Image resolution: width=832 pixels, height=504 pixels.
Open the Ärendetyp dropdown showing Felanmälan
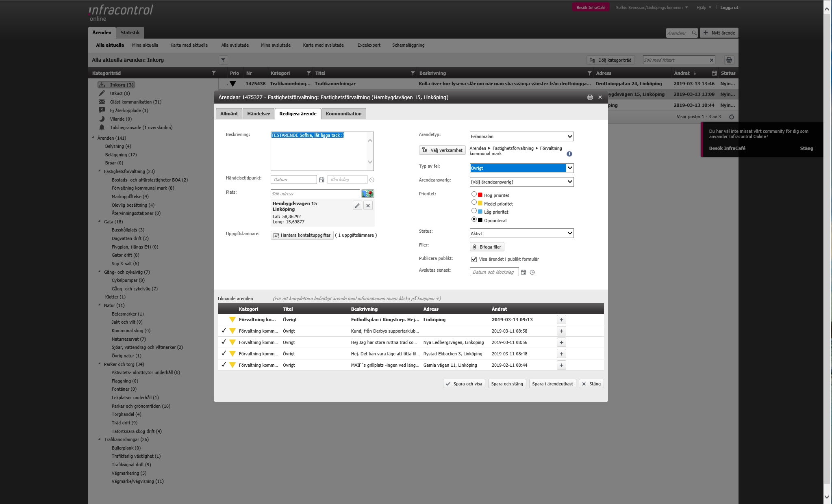coord(521,136)
